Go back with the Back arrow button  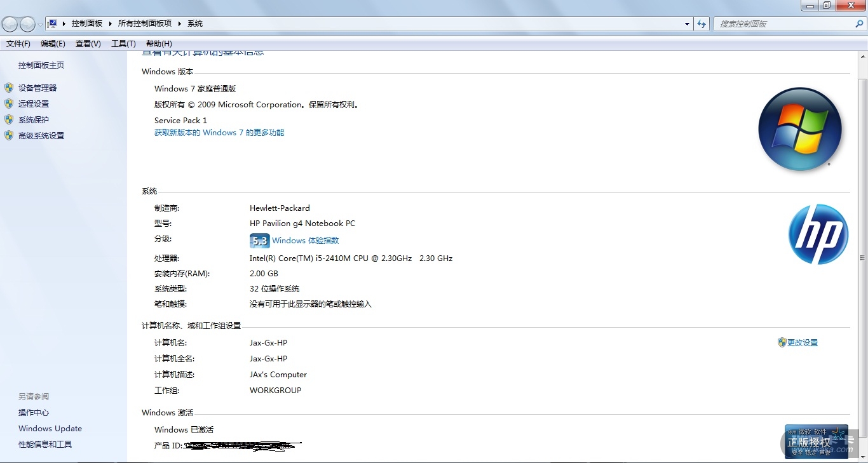click(10, 24)
